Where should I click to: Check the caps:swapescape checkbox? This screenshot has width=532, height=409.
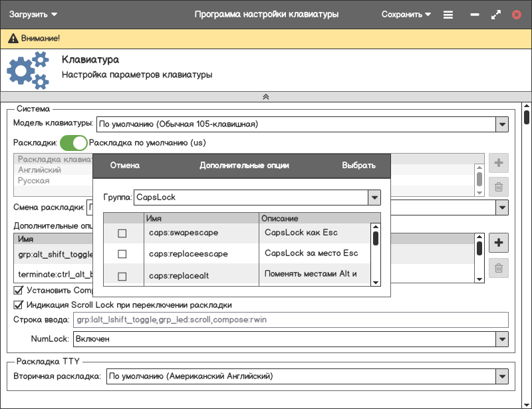122,233
